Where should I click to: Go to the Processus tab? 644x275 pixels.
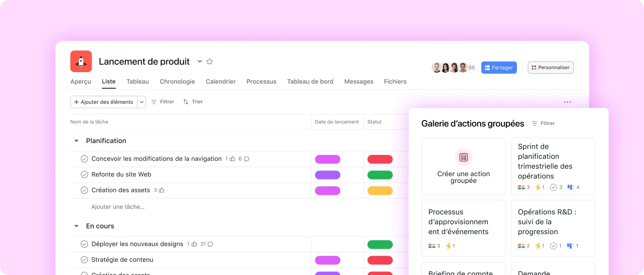[261, 82]
